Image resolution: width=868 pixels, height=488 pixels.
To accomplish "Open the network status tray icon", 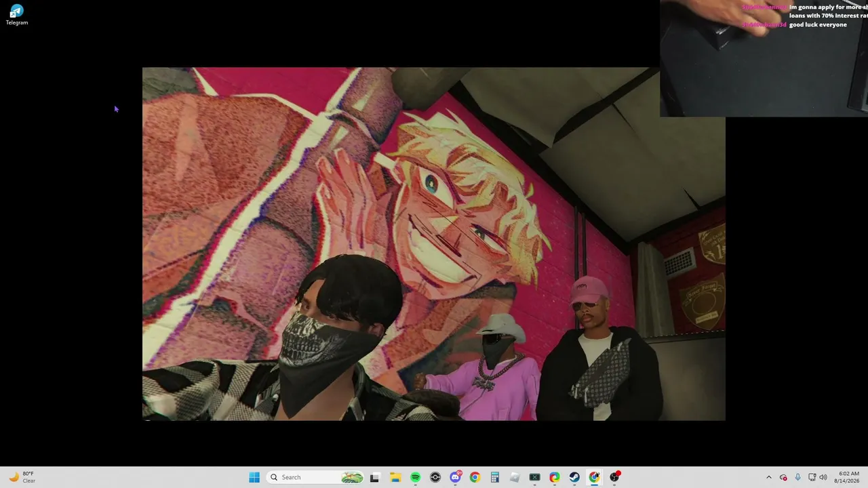I will pos(812,477).
